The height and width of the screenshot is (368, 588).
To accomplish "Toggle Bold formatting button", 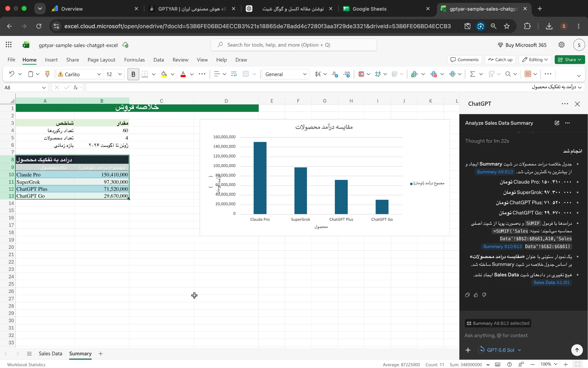I will 133,74.
